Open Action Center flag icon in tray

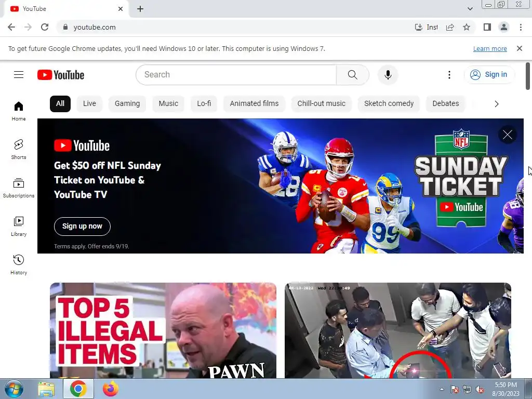click(454, 390)
